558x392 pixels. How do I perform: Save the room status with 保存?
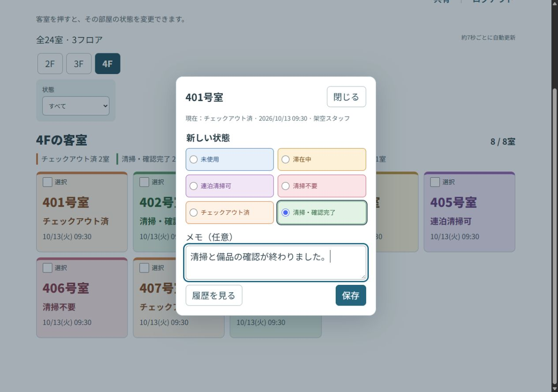[351, 295]
